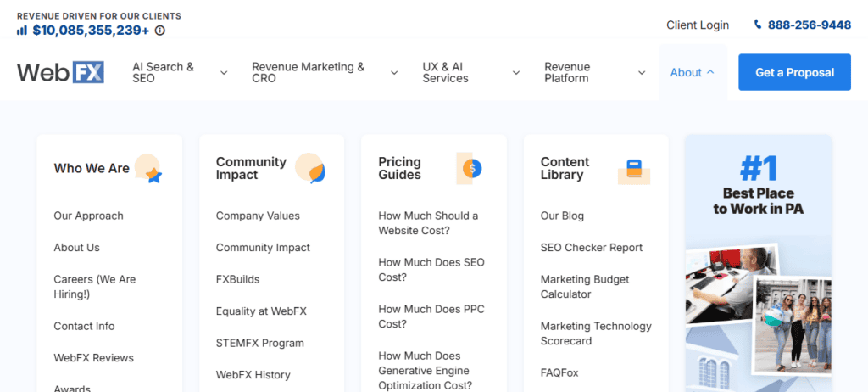The height and width of the screenshot is (392, 868).
Task: Click the Who We Are star icon
Action: (x=148, y=169)
